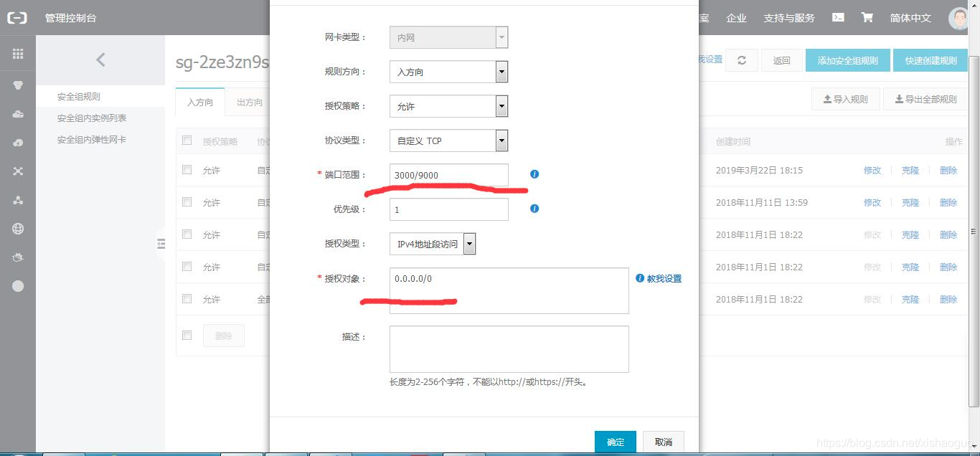Click the refresh icon near 返回

[x=741, y=60]
